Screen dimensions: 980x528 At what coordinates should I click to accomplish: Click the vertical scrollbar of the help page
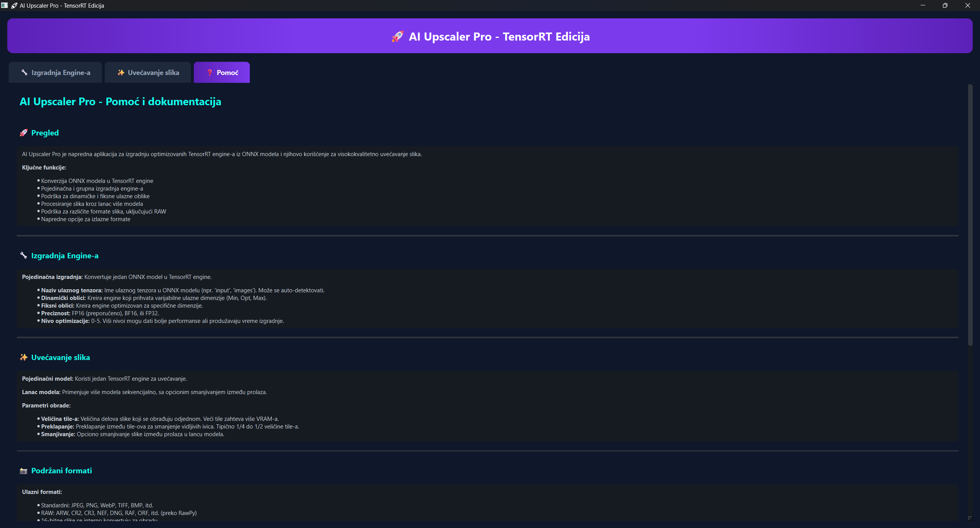point(970,215)
